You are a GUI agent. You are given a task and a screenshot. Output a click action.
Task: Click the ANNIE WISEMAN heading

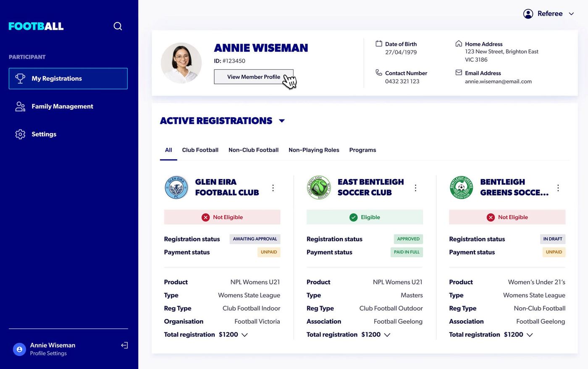tap(261, 48)
